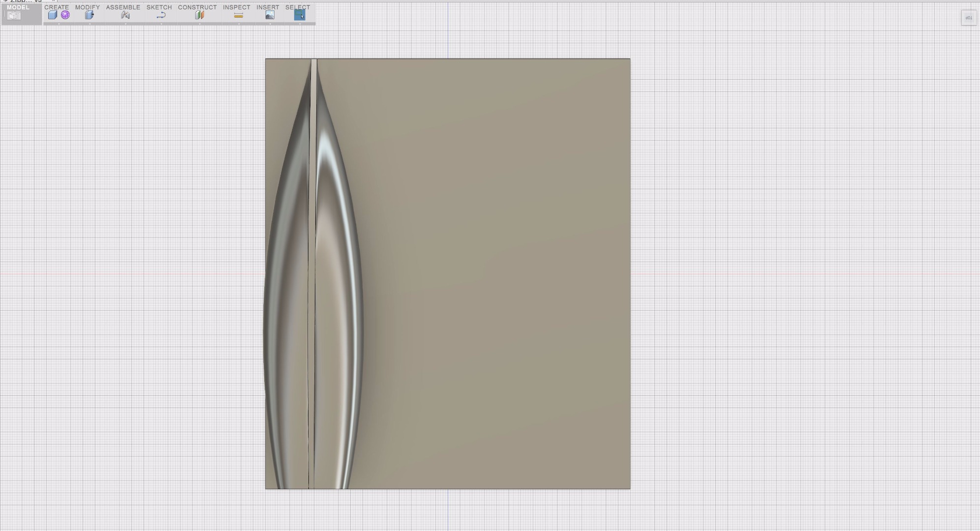Expand the small arrow below INSPECT icon
Viewport: 980px width, 531px height.
239,24
